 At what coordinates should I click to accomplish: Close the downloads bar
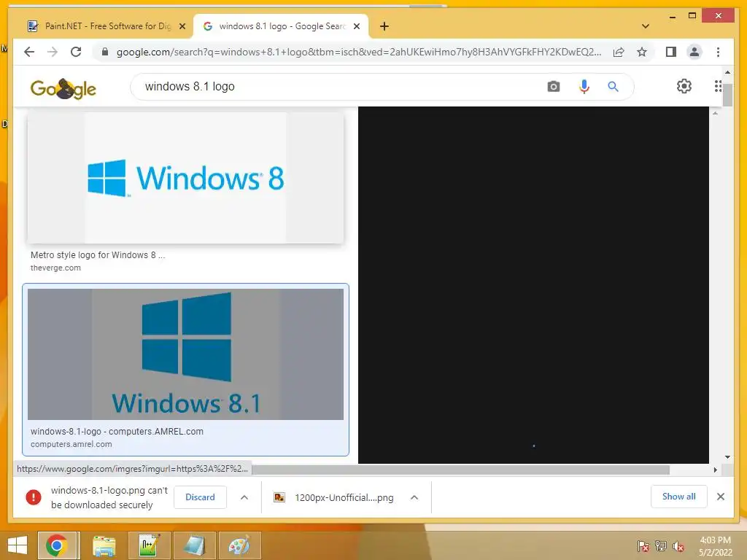coord(720,497)
